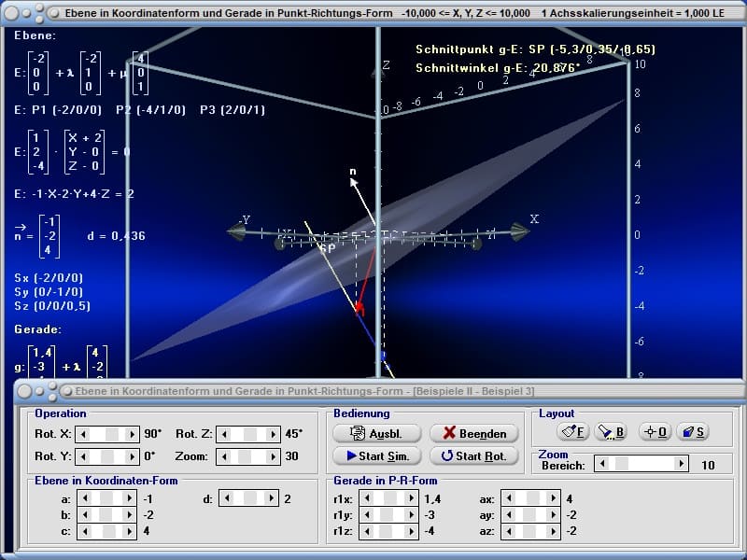Click the Z axis label
747x560 pixels.
pos(387,65)
